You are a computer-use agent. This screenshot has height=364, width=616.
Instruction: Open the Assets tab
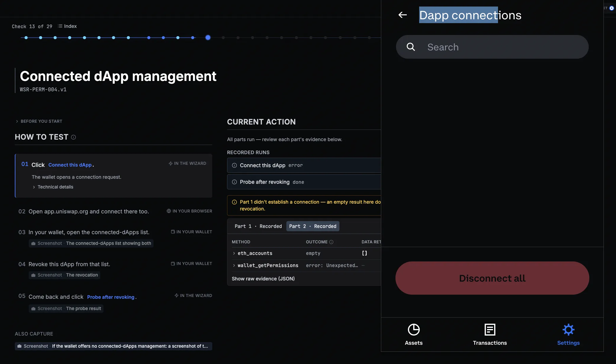(x=414, y=335)
